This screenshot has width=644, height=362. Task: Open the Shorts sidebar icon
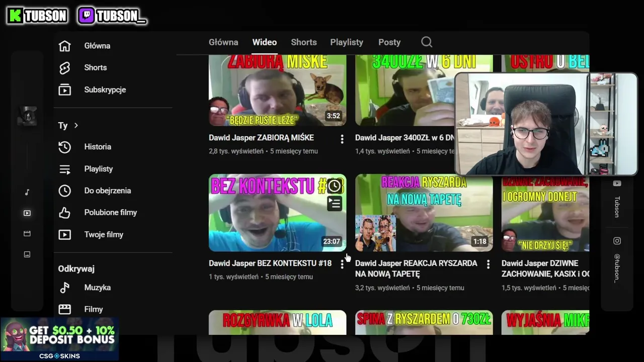click(64, 68)
